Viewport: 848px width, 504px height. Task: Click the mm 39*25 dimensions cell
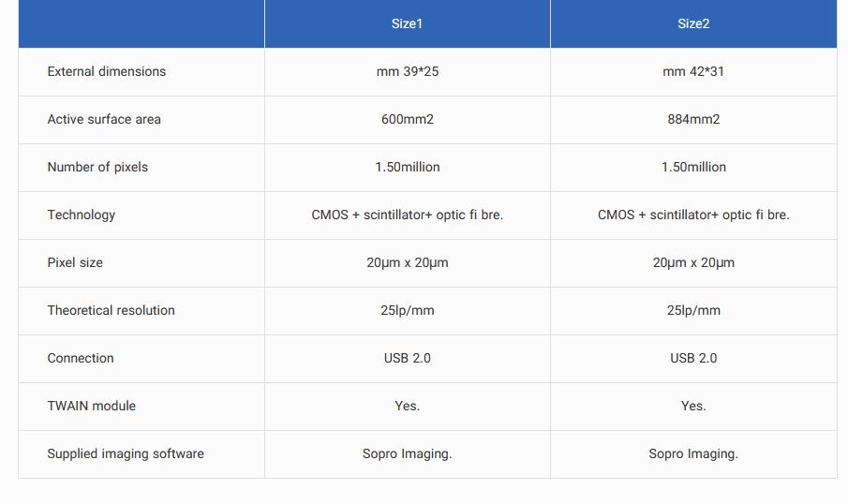[x=407, y=71]
